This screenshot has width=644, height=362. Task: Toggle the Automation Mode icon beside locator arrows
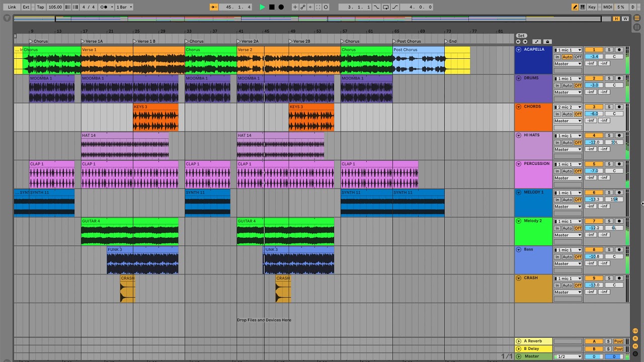click(537, 42)
